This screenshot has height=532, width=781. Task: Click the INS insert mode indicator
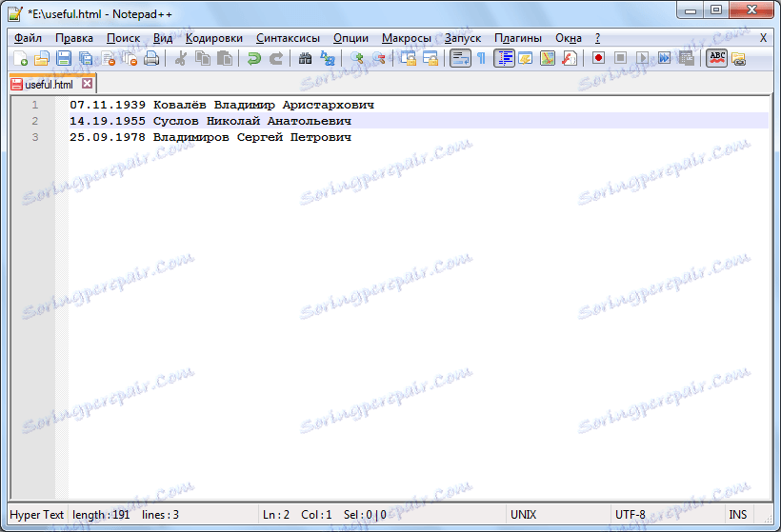click(x=738, y=515)
